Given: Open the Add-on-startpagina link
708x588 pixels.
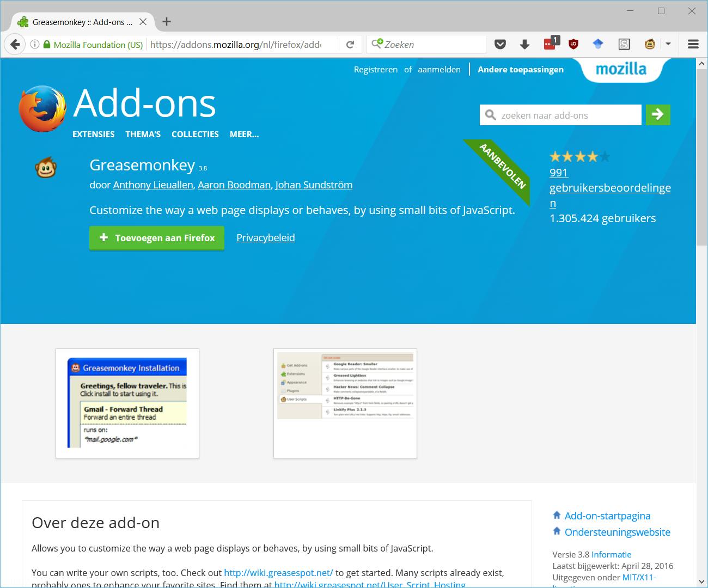Looking at the screenshot, I should 607,516.
